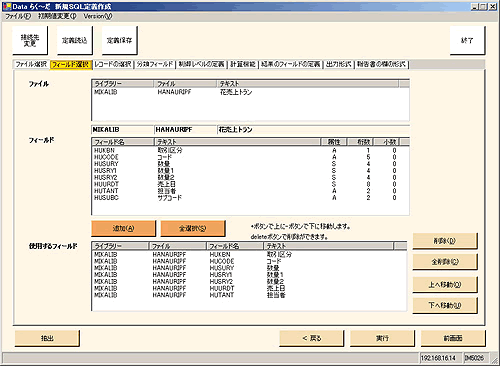500x366 pixels.
Task: Click the 抽出 button
Action: (47, 338)
